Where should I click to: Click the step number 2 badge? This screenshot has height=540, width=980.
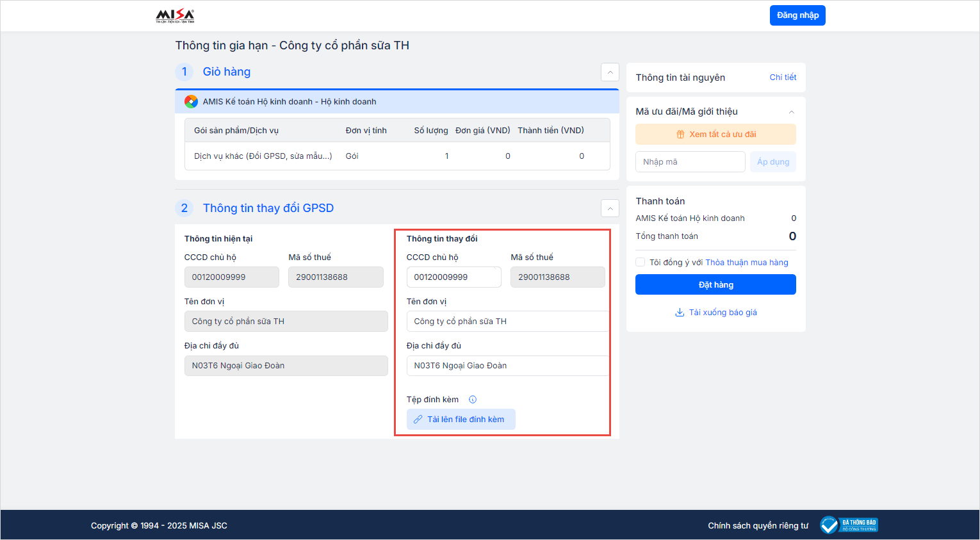point(184,208)
